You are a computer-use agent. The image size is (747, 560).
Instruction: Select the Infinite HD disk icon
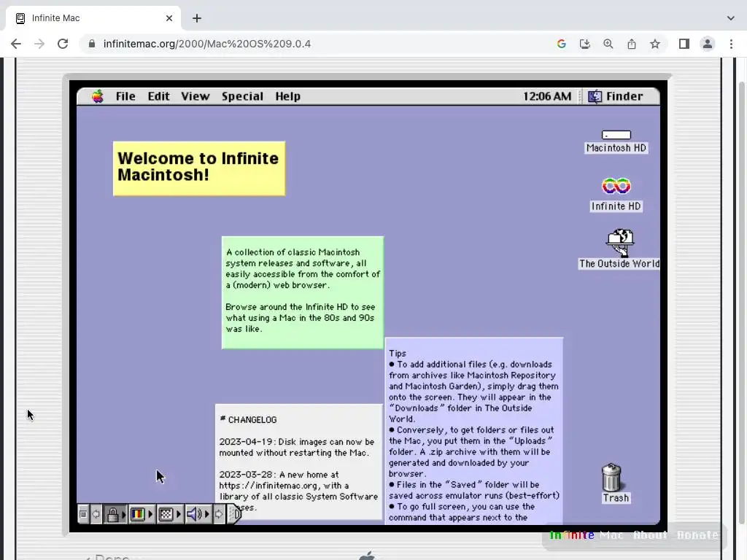click(x=616, y=194)
